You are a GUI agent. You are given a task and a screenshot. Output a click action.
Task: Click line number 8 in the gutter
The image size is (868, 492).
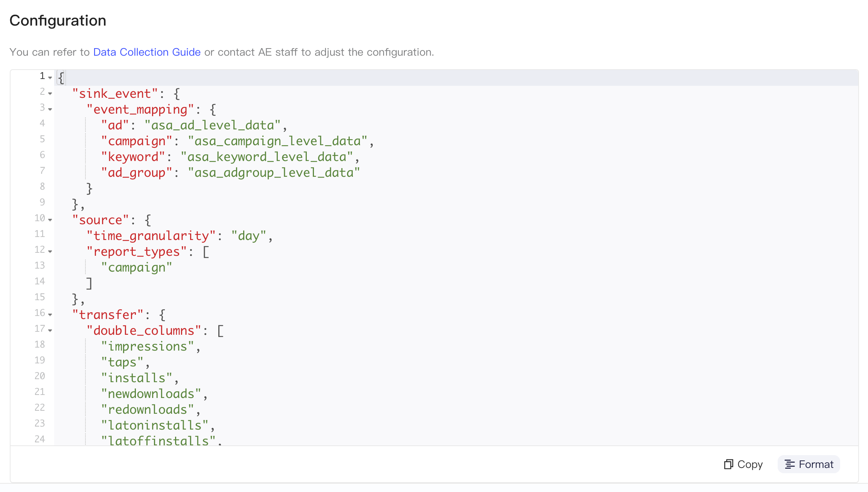[x=42, y=187]
